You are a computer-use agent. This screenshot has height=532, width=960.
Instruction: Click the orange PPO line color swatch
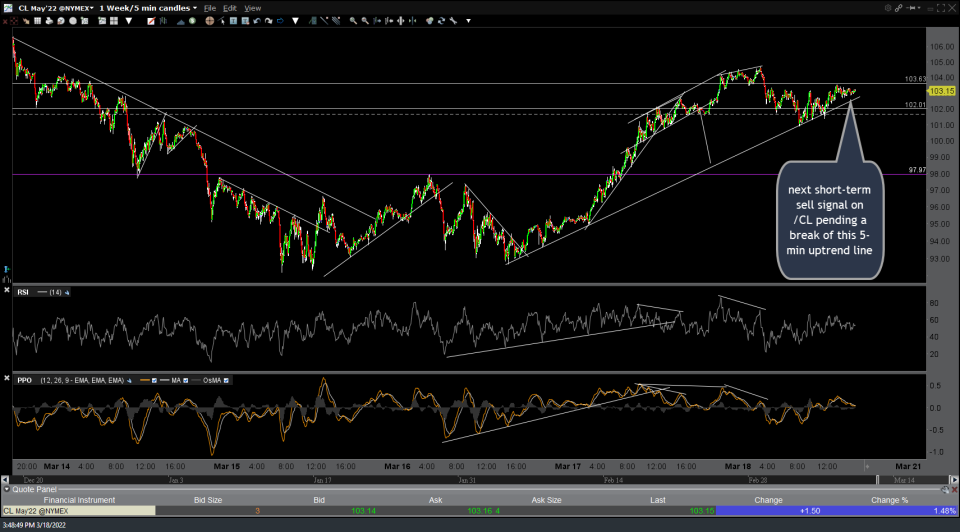(145, 381)
